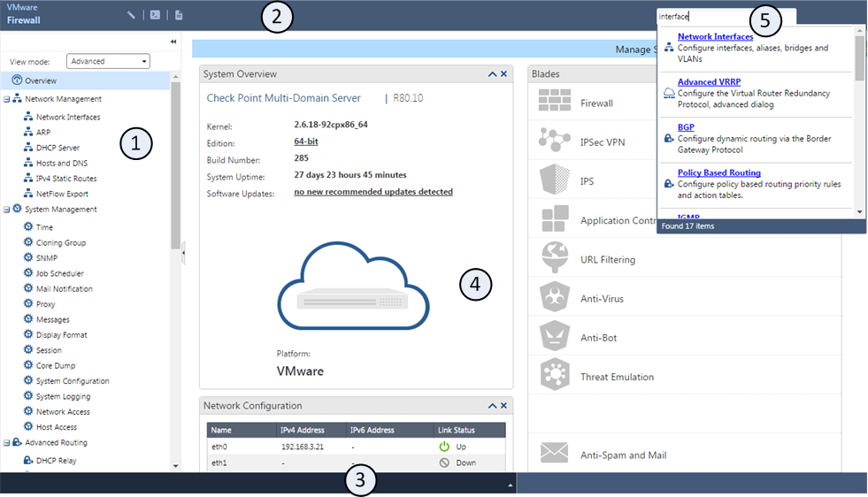Open ARP page in navigation tree
868x497 pixels.
[43, 133]
